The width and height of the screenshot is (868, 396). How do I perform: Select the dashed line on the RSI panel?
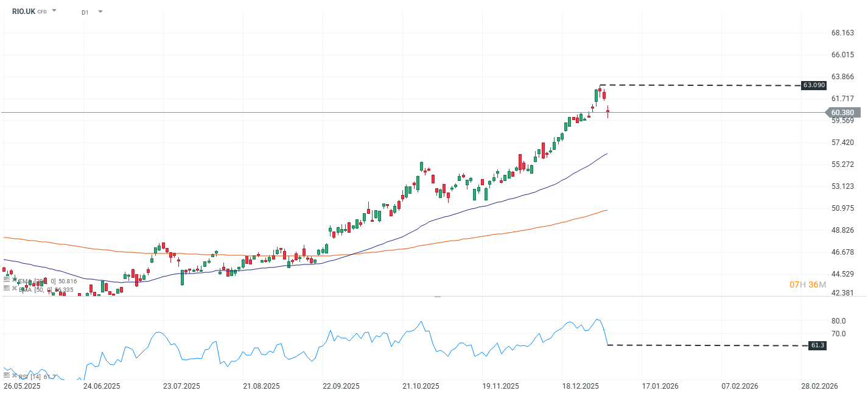pos(700,345)
